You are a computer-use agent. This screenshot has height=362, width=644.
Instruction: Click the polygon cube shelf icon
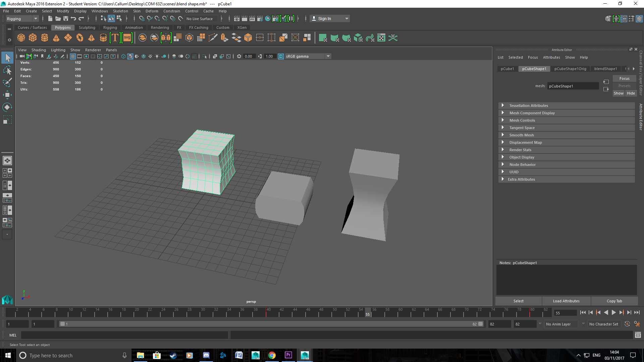coord(33,38)
